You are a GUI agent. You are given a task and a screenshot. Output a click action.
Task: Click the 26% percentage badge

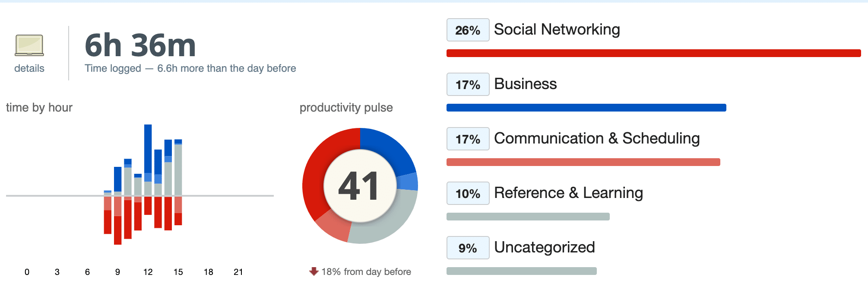(468, 30)
